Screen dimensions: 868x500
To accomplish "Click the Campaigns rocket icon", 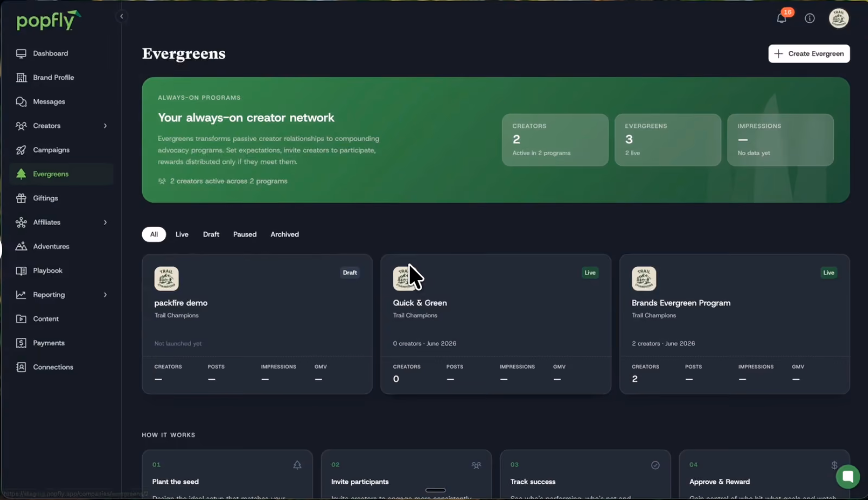I will 21,150.
